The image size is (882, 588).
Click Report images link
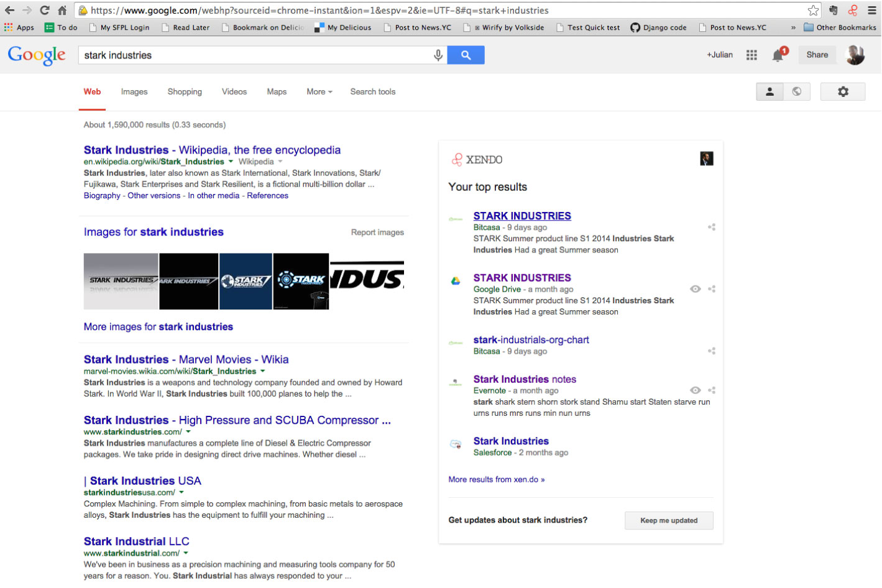coord(377,232)
